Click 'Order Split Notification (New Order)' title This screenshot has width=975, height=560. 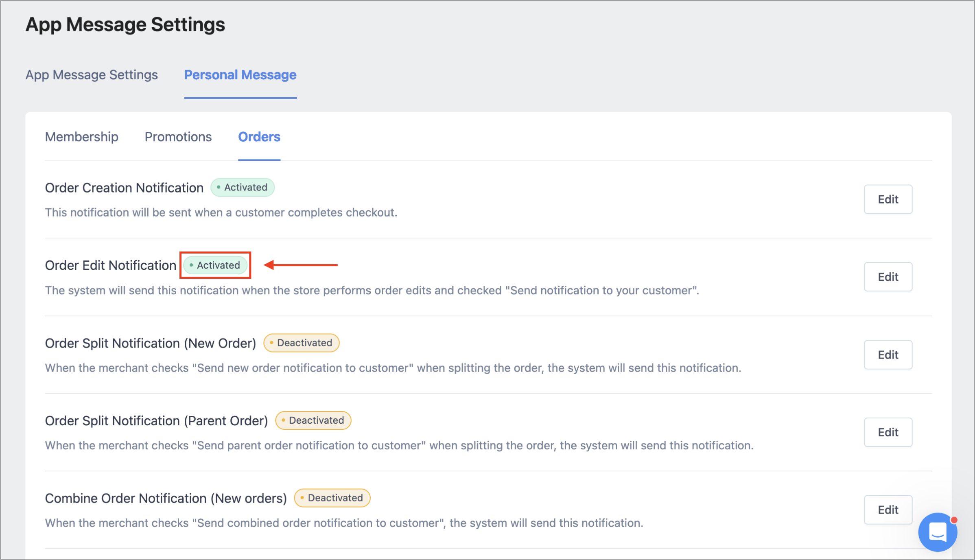(151, 343)
